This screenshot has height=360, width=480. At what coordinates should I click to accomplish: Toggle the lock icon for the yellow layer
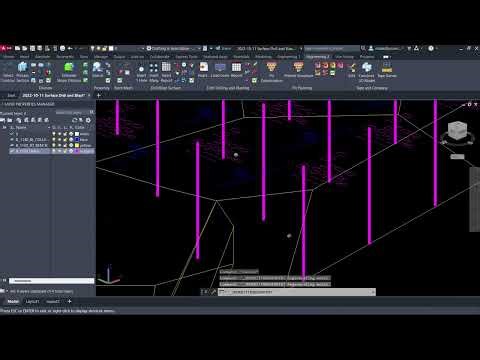coord(65,145)
